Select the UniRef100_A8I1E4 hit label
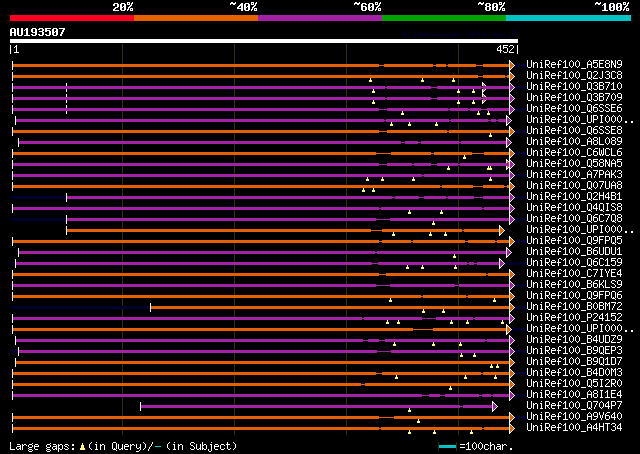The image size is (640, 454). tap(574, 395)
